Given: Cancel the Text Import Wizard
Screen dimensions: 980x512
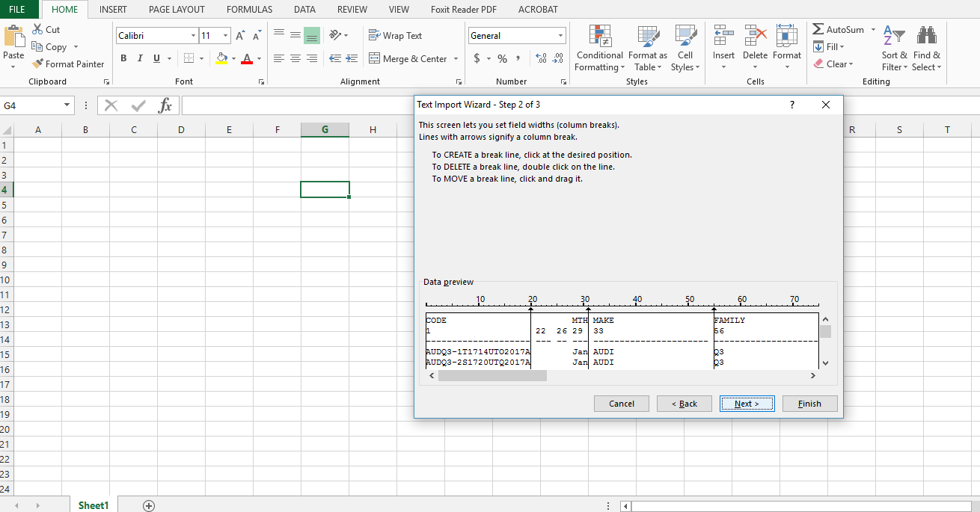Looking at the screenshot, I should [x=621, y=403].
